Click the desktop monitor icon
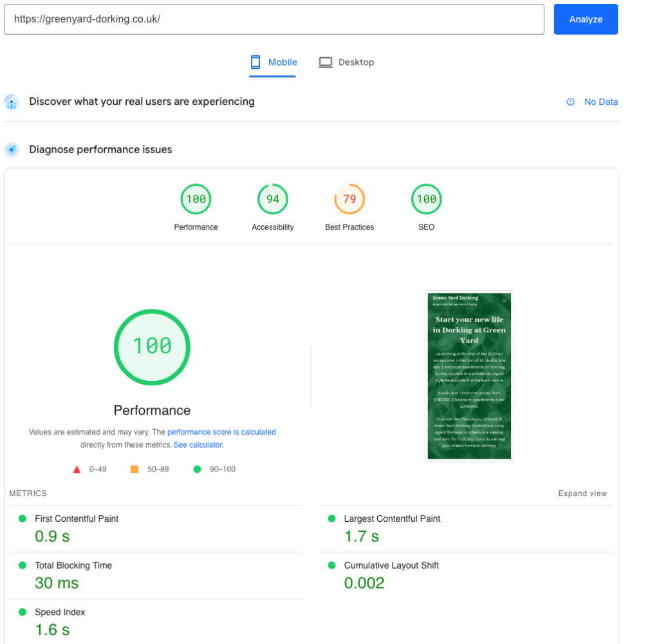 click(326, 62)
